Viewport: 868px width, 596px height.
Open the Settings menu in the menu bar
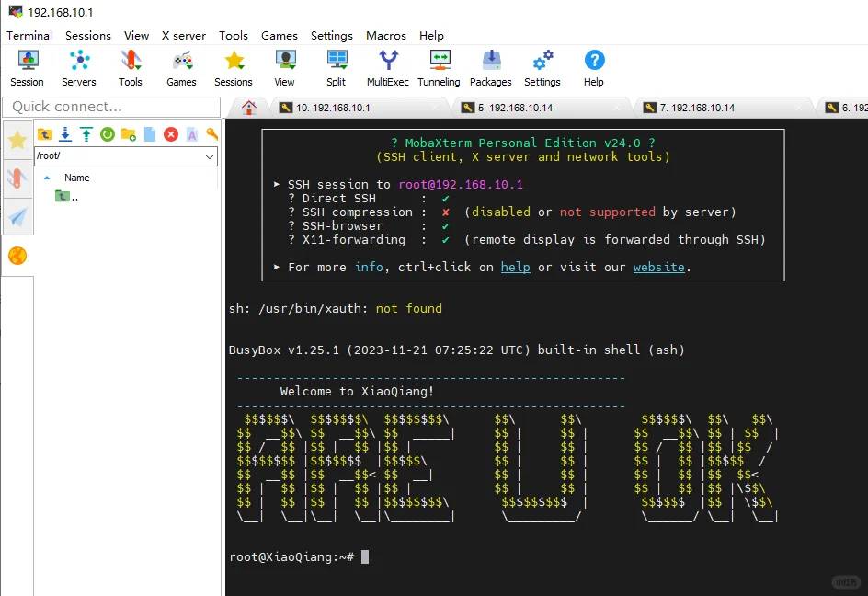point(332,36)
